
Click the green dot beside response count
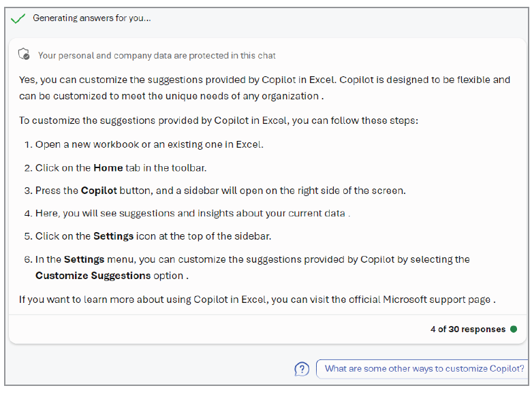(514, 329)
